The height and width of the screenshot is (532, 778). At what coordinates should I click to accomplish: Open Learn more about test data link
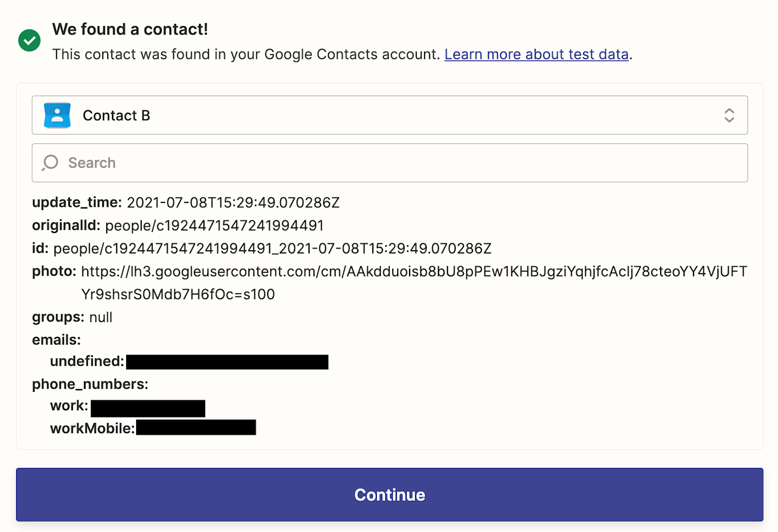click(x=536, y=54)
